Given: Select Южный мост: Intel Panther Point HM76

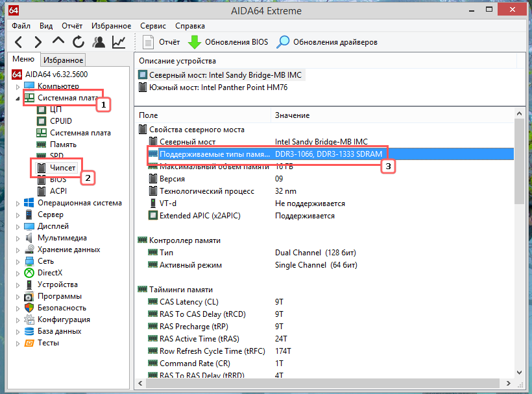Looking at the screenshot, I should [213, 87].
